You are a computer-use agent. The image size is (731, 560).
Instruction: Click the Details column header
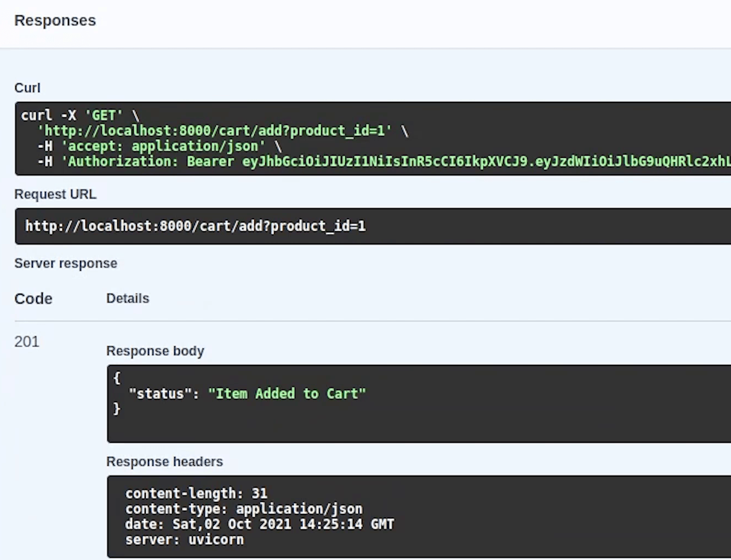(128, 299)
